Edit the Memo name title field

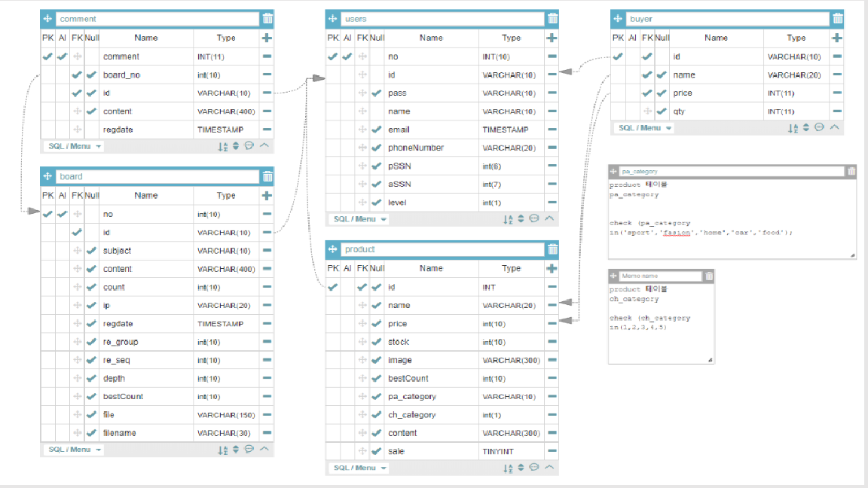tap(660, 276)
